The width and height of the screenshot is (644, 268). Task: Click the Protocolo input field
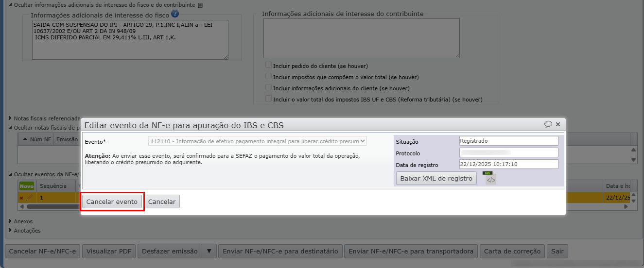(509, 152)
